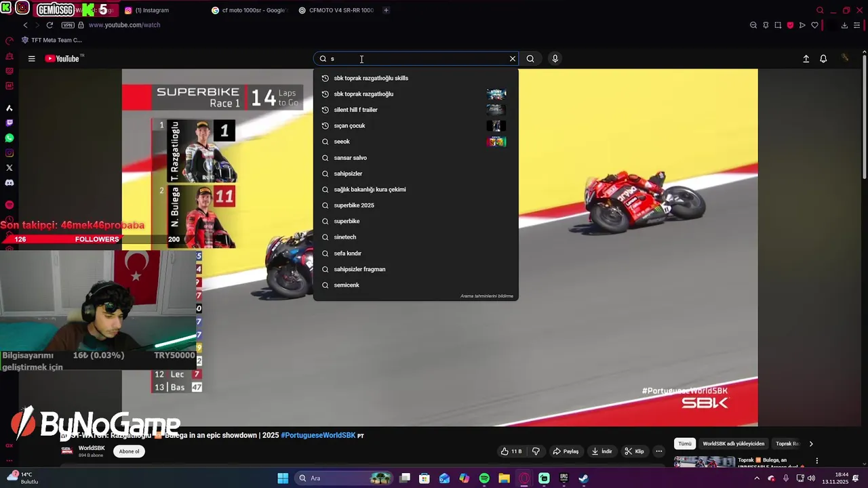Pick suggestion "sansar salvo"

416,158
